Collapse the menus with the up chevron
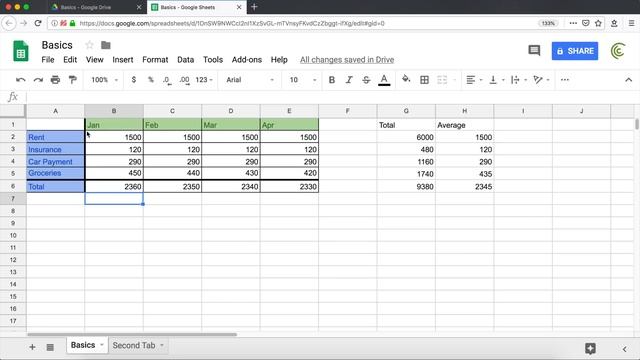The height and width of the screenshot is (360, 640). click(629, 80)
